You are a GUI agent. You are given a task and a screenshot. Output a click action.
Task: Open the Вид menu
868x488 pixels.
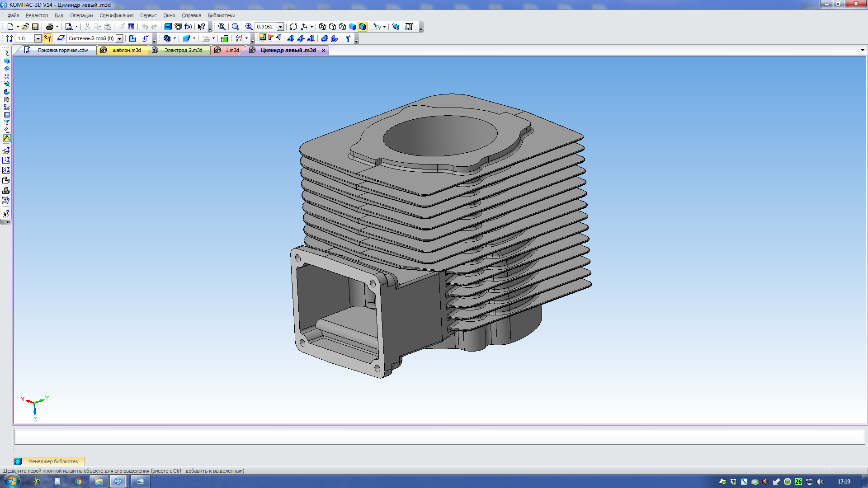tap(59, 15)
